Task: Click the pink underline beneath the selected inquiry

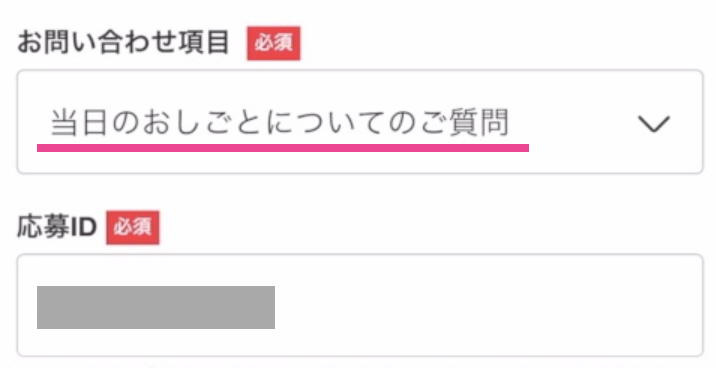Action: (283, 148)
